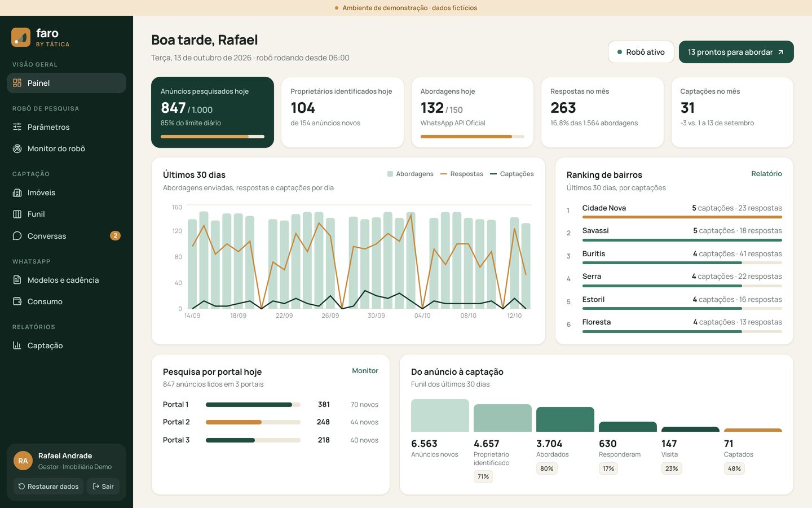
Task: Open the Funil menu item
Action: [67, 214]
